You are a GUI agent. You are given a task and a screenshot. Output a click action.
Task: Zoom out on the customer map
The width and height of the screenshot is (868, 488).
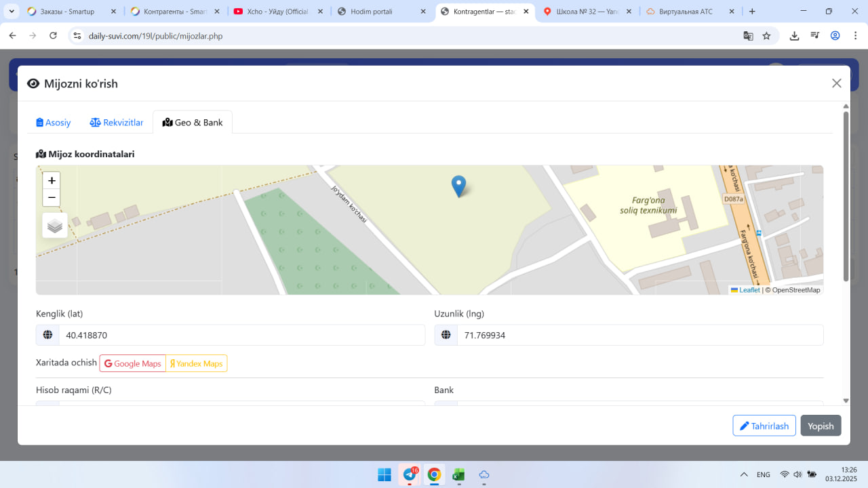point(52,198)
